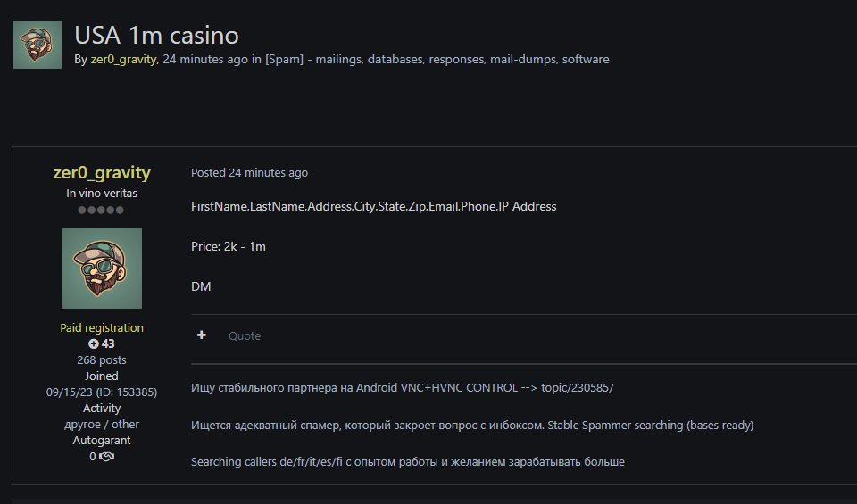Image resolution: width=857 pixels, height=504 pixels.
Task: Click the thread title "USA 1m casino"
Action: 156,35
